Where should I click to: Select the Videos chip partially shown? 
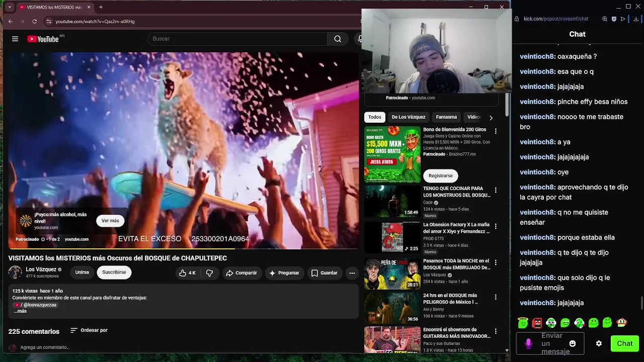tap(473, 117)
